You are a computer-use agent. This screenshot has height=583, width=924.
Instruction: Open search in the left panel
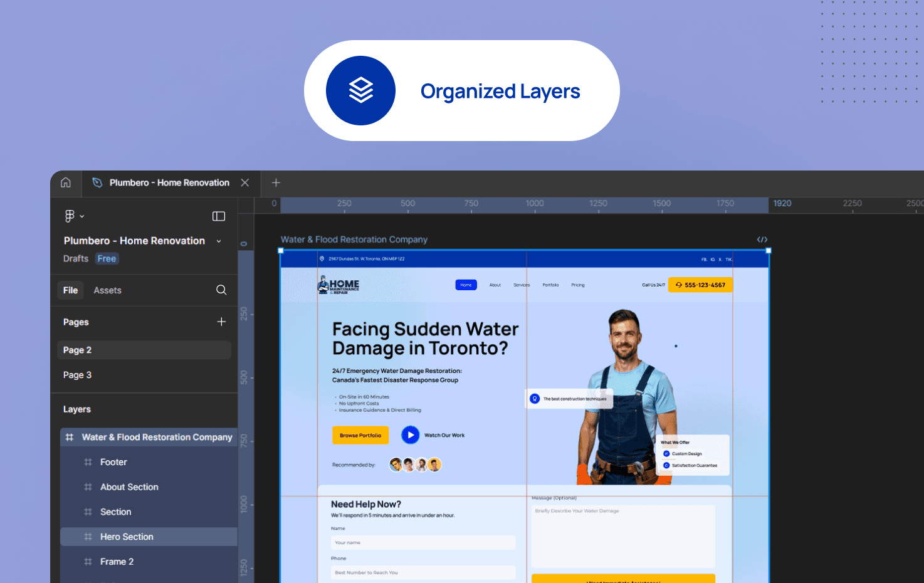pyautogui.click(x=221, y=290)
